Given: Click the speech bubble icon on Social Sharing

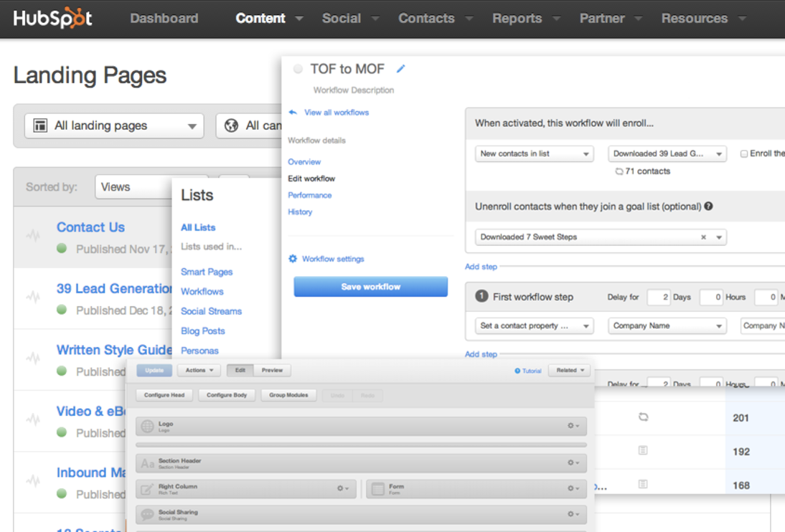Looking at the screenshot, I should click(147, 514).
